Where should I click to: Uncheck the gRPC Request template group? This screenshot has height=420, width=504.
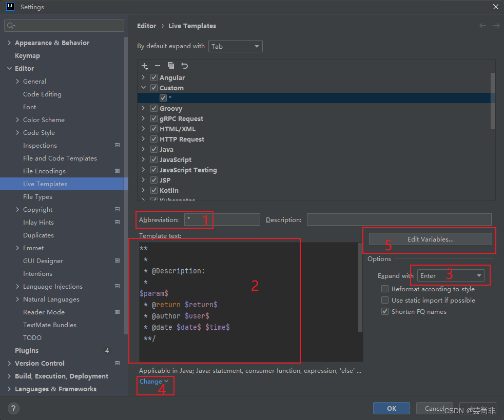[154, 118]
